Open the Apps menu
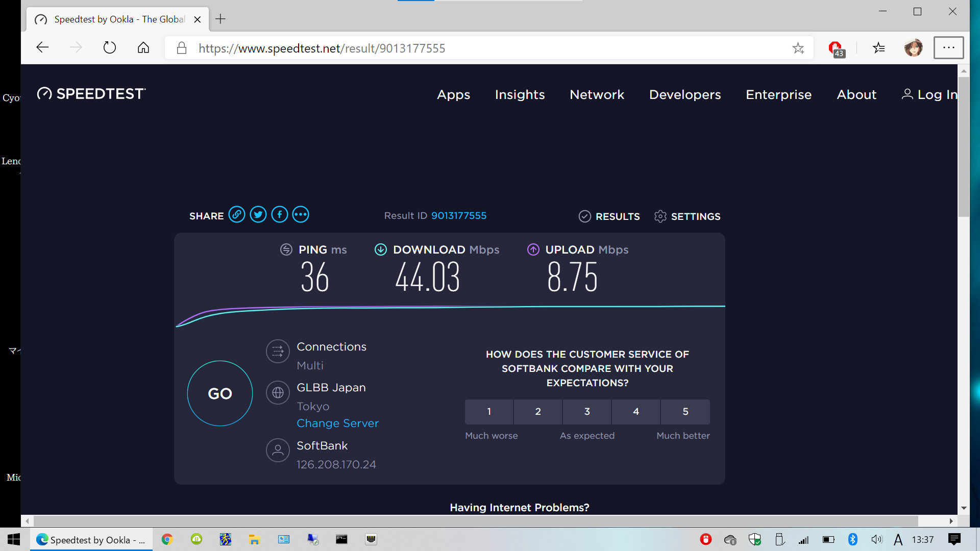The image size is (980, 551). point(453,95)
